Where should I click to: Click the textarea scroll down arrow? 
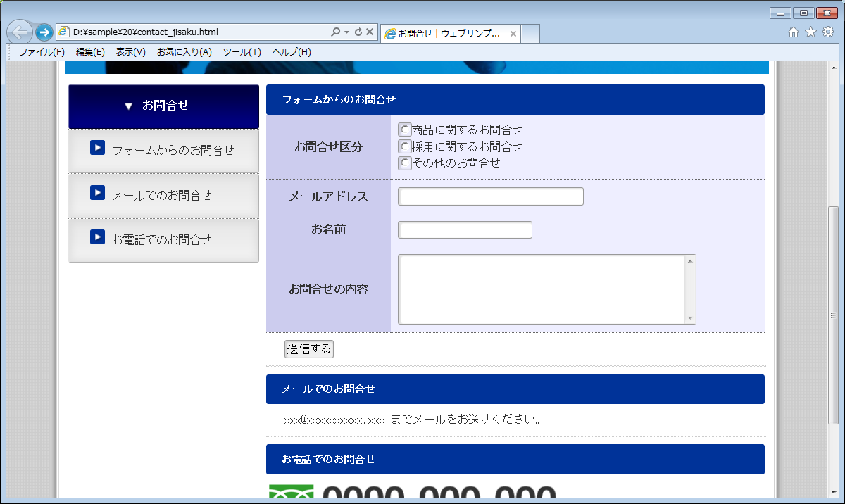[x=690, y=317]
